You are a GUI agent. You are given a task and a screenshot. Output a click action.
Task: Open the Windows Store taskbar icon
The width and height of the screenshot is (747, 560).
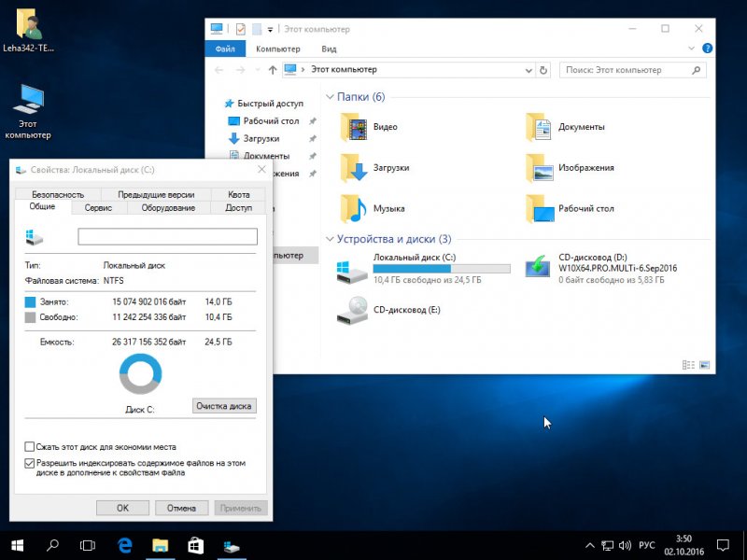[x=195, y=544]
